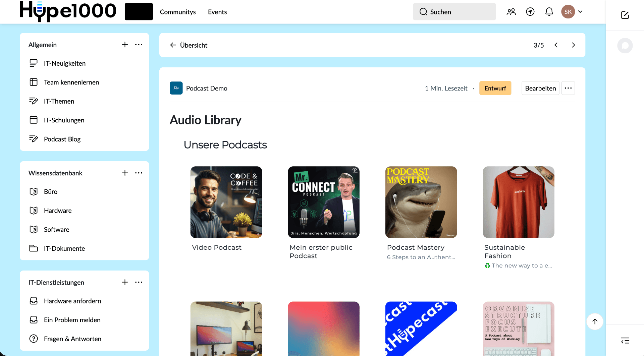Click the Video Podcast title

tap(217, 247)
